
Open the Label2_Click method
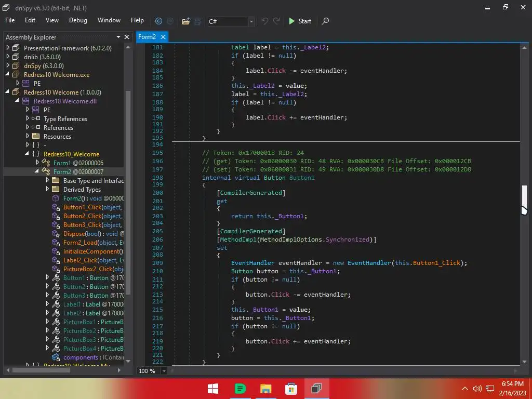point(94,260)
